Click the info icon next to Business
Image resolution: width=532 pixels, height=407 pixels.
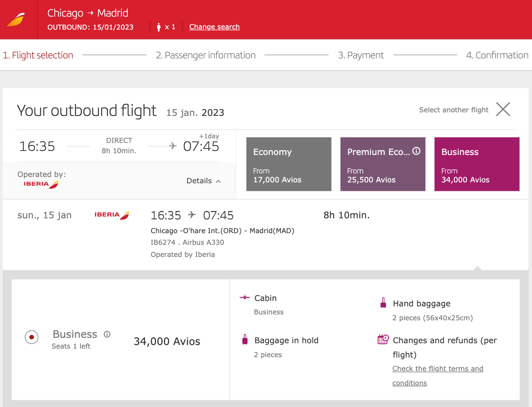[x=107, y=334]
